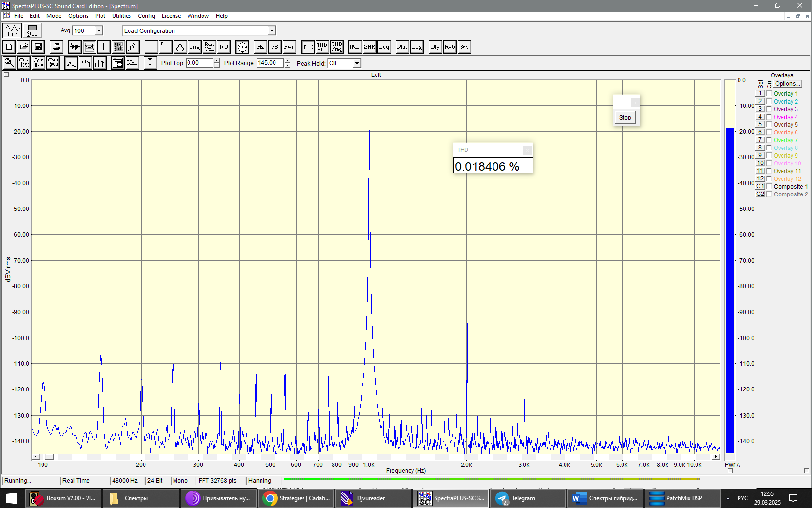Enable Overlay 6 On checkbox
Image resolution: width=812 pixels, height=508 pixels.
point(769,133)
